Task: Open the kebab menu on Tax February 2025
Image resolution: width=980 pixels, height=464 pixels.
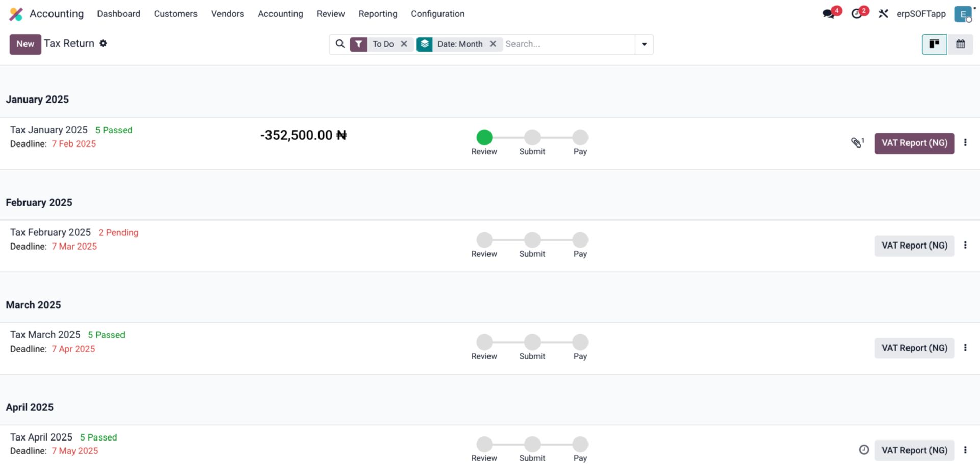Action: (966, 245)
